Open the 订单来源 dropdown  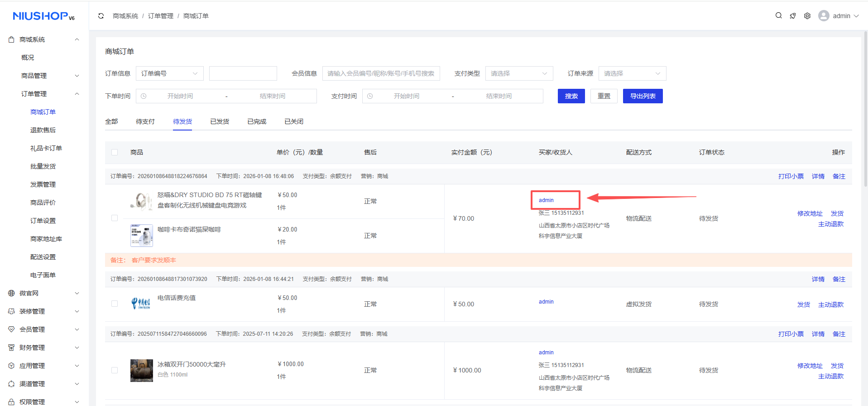(632, 73)
